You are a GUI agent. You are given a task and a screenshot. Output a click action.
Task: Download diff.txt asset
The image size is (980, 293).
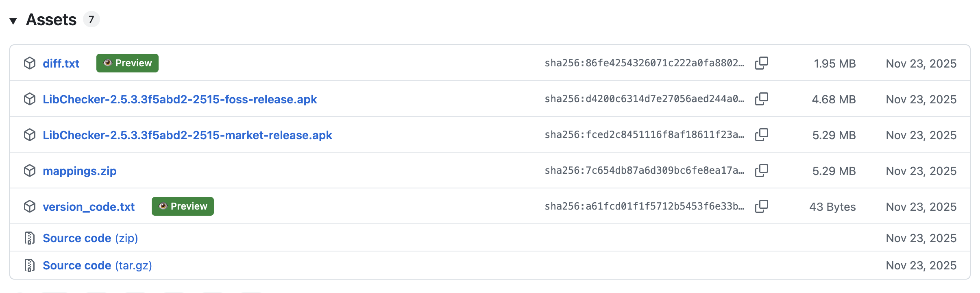[x=61, y=63]
